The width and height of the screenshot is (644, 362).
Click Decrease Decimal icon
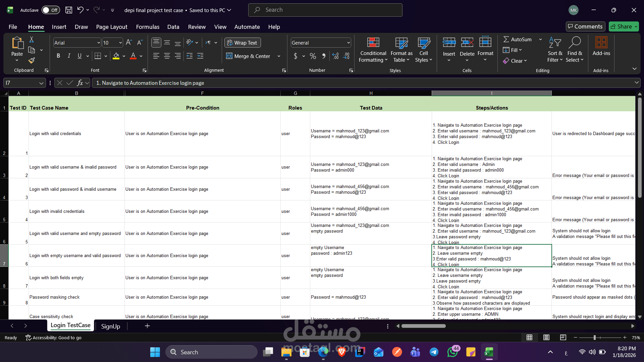(346, 56)
